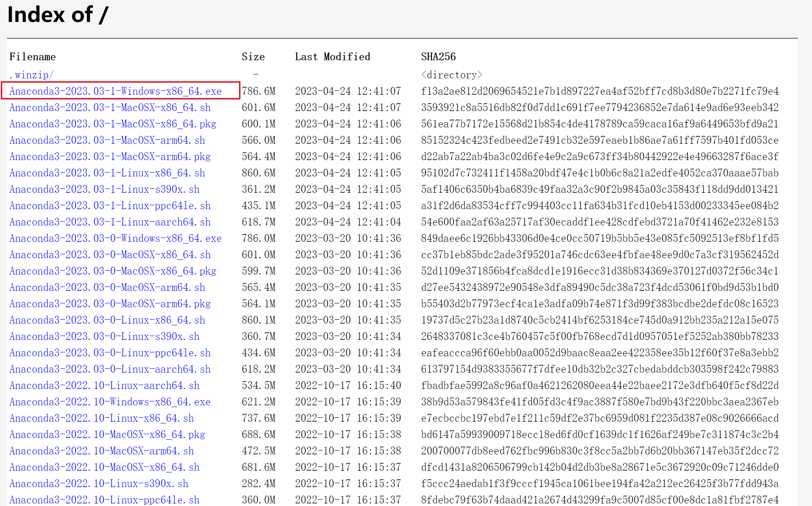Download Anaconda3-2023.03-0-MacOSX-x86_64.pkg
Image resolution: width=812 pixels, height=506 pixels.
tap(113, 271)
